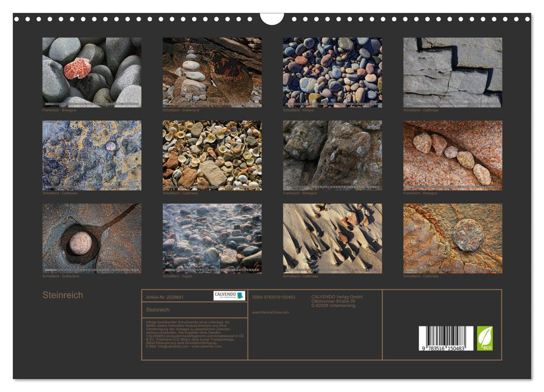
Task: Click the Artikel-Nr. 2029691 field
Action: point(164,297)
